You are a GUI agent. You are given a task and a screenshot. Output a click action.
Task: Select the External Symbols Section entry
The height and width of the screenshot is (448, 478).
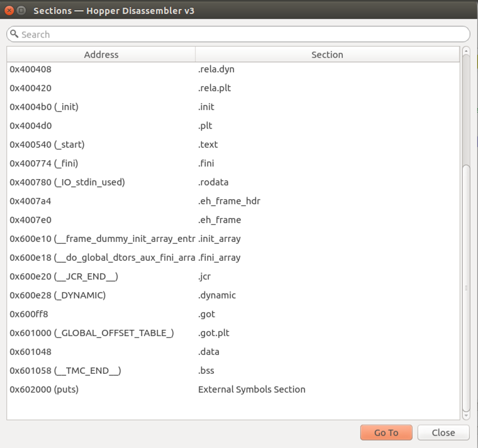[252, 390]
